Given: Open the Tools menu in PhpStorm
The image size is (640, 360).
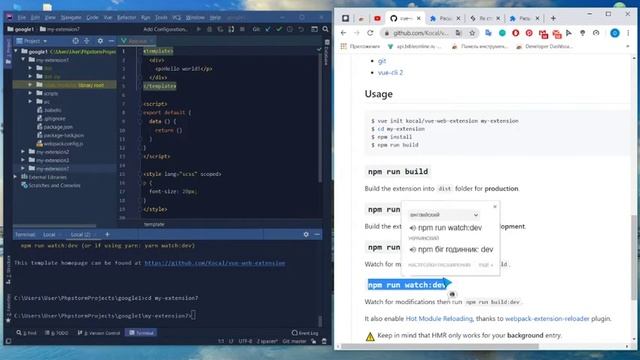Looking at the screenshot, I should coord(161,18).
